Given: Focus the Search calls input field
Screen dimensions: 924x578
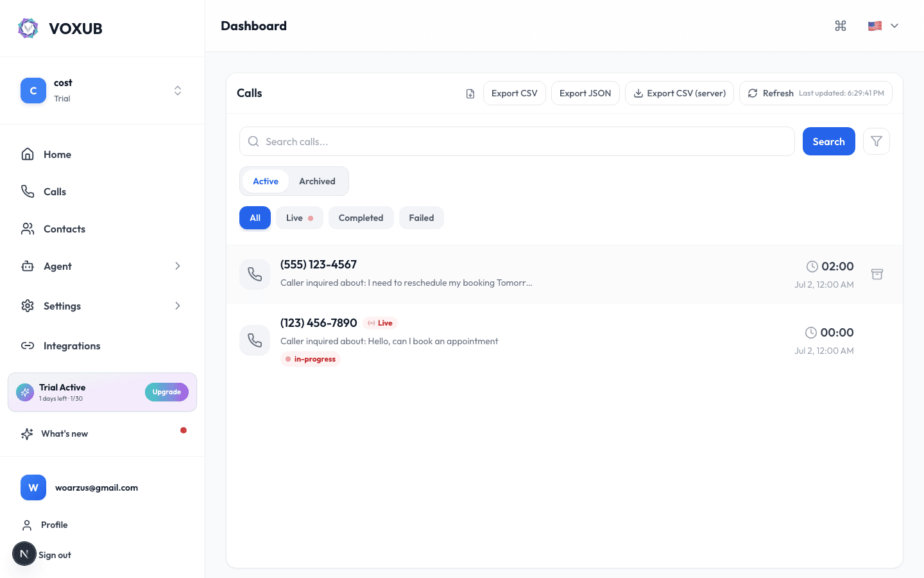Looking at the screenshot, I should coord(517,141).
